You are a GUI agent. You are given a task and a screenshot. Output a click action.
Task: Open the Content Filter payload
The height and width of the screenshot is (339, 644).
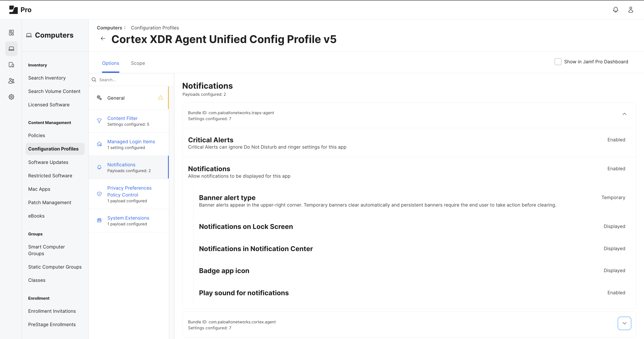128,121
